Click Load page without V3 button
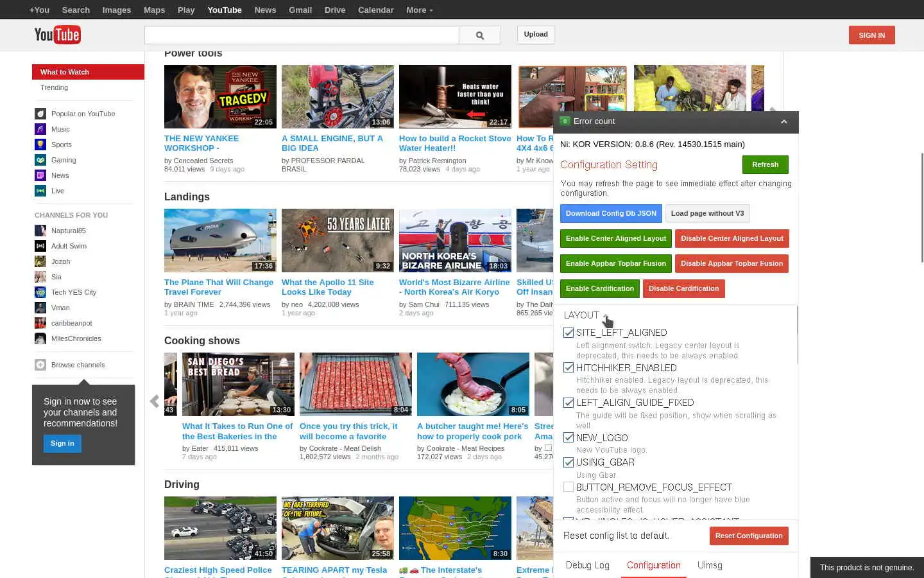Screen dimensions: 924x578 (707, 213)
